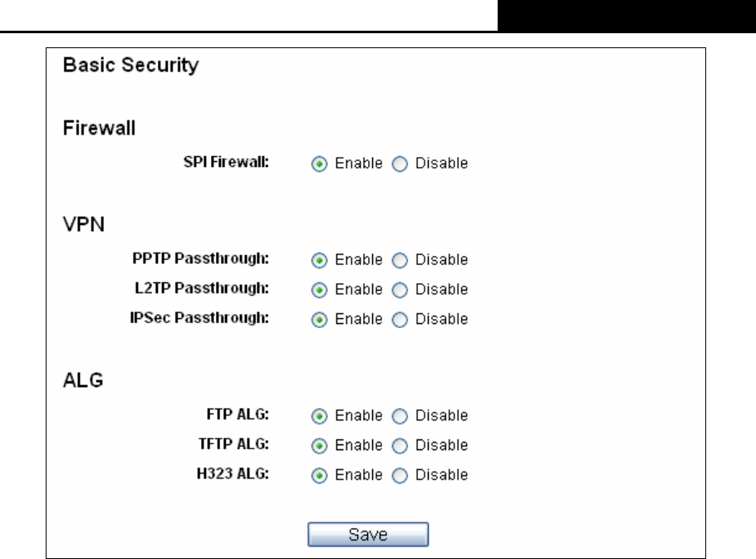Disable TFTP ALG

tap(400, 446)
